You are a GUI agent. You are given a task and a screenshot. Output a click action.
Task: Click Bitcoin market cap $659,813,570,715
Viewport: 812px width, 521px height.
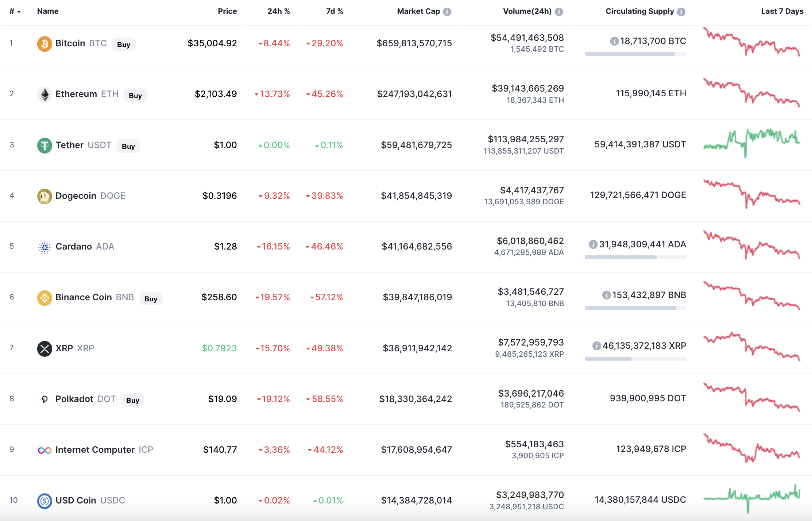[414, 43]
